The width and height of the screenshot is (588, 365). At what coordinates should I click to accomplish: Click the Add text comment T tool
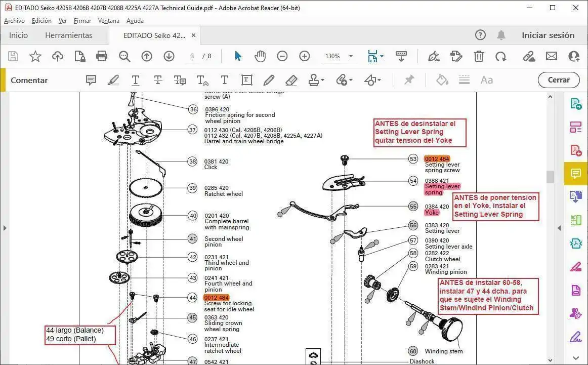224,80
